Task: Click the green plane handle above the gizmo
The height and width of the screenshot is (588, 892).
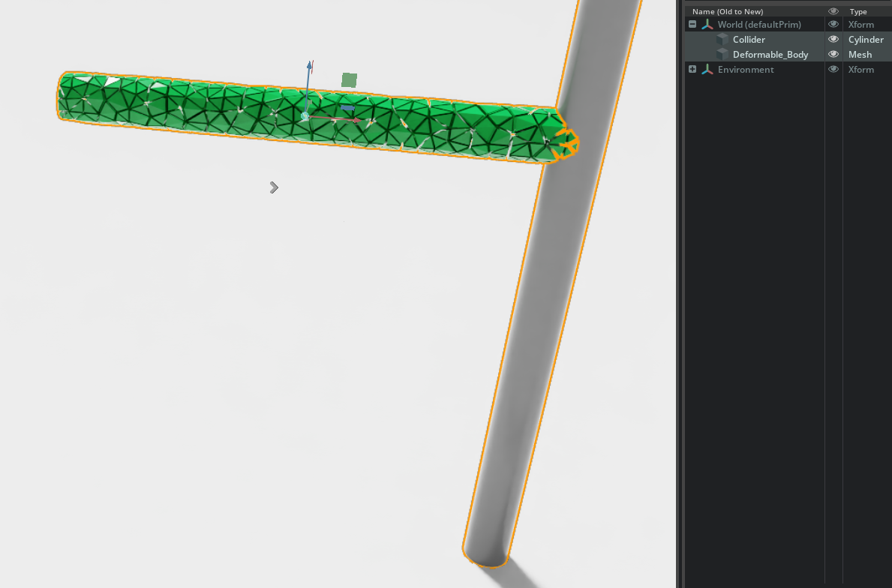Action: coord(348,79)
